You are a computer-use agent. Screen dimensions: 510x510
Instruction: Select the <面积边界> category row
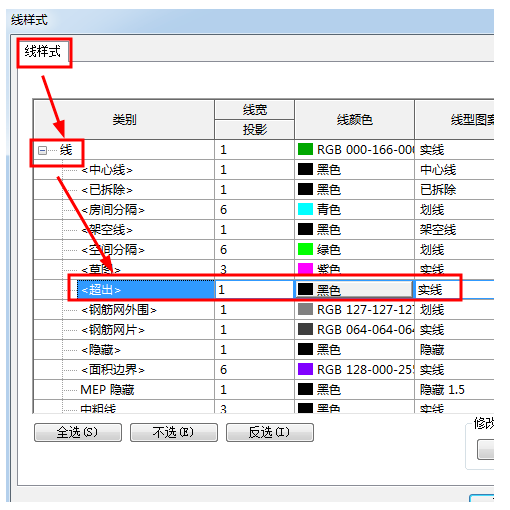113,370
